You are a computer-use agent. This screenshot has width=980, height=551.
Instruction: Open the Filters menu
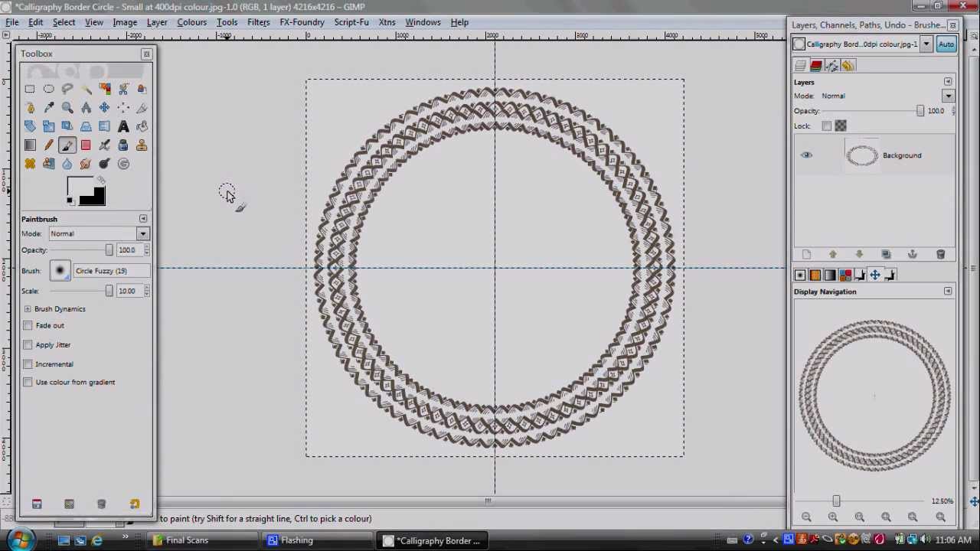point(258,22)
